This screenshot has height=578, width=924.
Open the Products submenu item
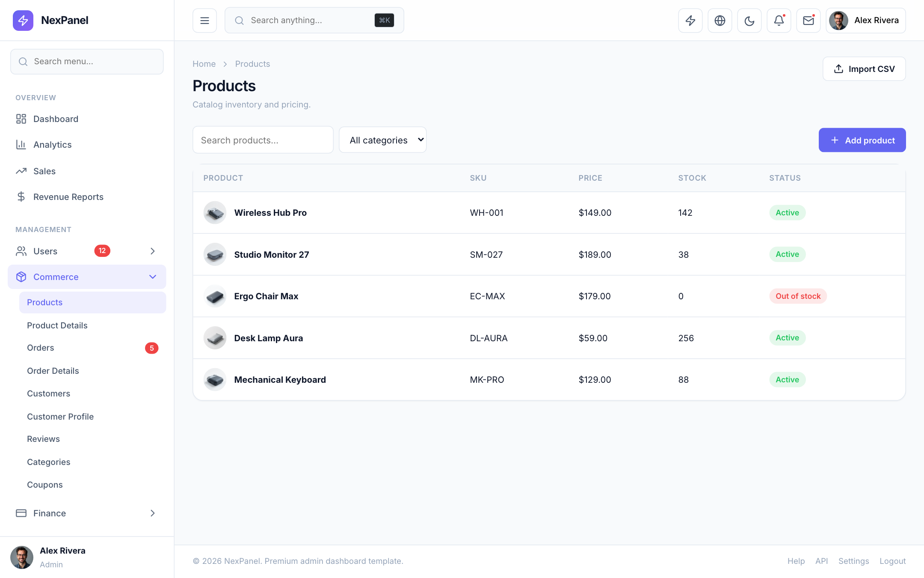[92, 302]
